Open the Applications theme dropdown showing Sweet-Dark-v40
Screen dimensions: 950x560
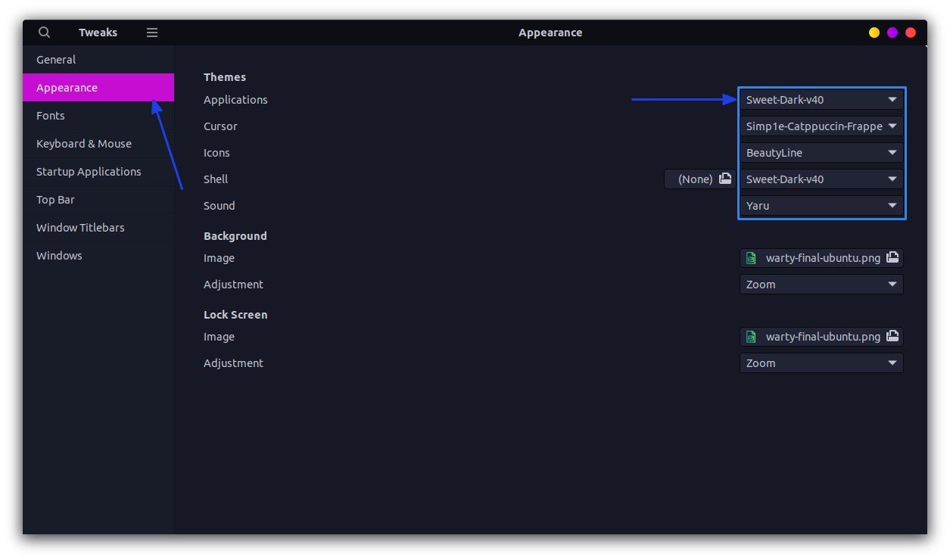click(821, 99)
